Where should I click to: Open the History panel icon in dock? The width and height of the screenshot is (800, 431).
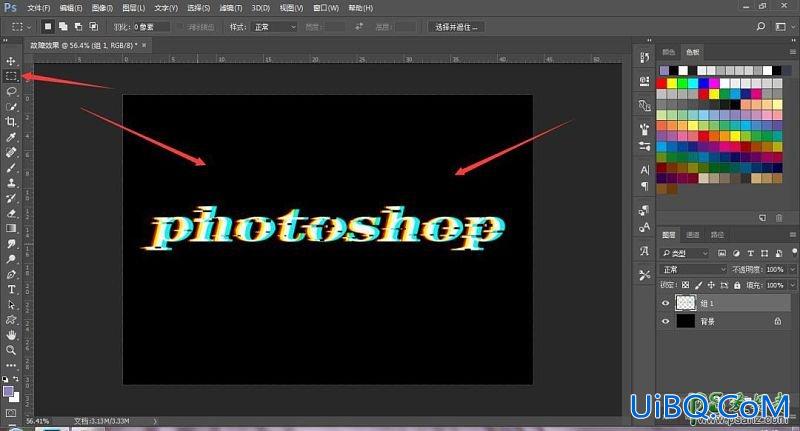644,58
